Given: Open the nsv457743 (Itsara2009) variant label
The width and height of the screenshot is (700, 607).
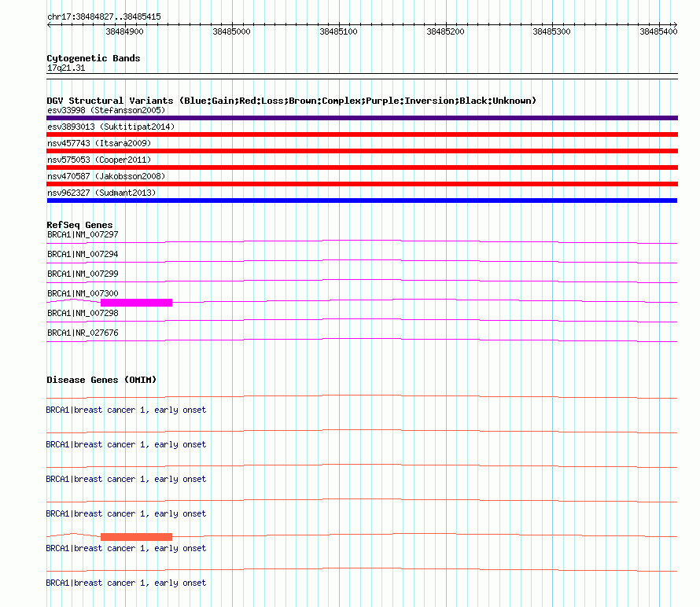Looking at the screenshot, I should [99, 143].
